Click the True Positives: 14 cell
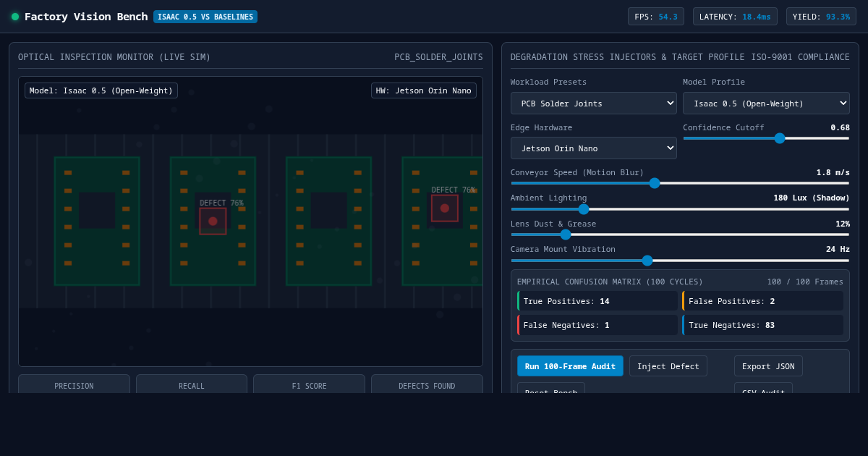Image resolution: width=868 pixels, height=456 pixels. [x=597, y=301]
